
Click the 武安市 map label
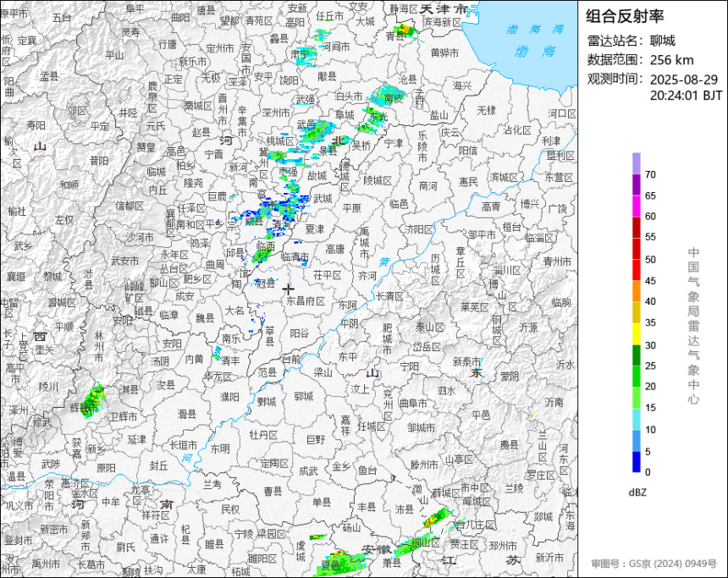point(124,261)
